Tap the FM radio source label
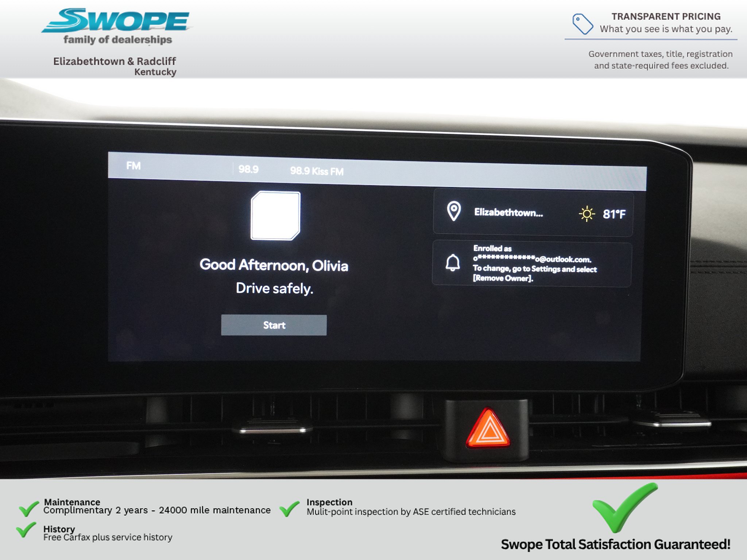The width and height of the screenshot is (747, 560). tap(133, 166)
